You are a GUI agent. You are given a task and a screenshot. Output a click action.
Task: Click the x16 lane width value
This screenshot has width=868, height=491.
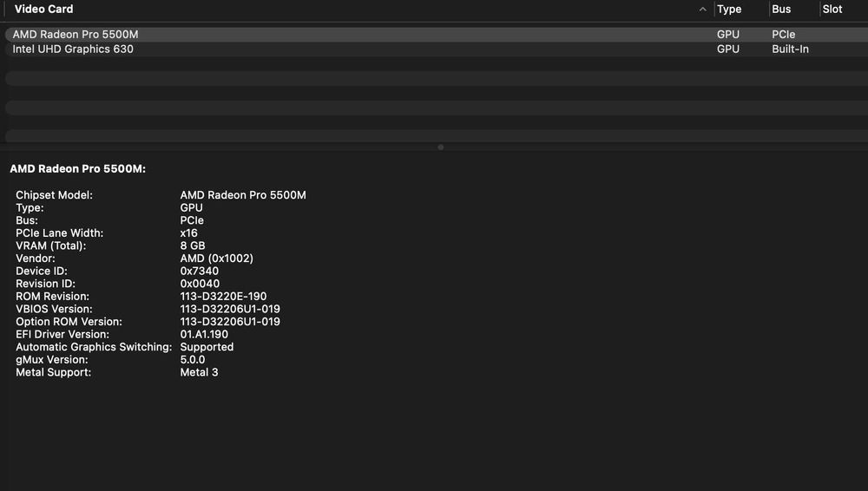[x=188, y=233]
